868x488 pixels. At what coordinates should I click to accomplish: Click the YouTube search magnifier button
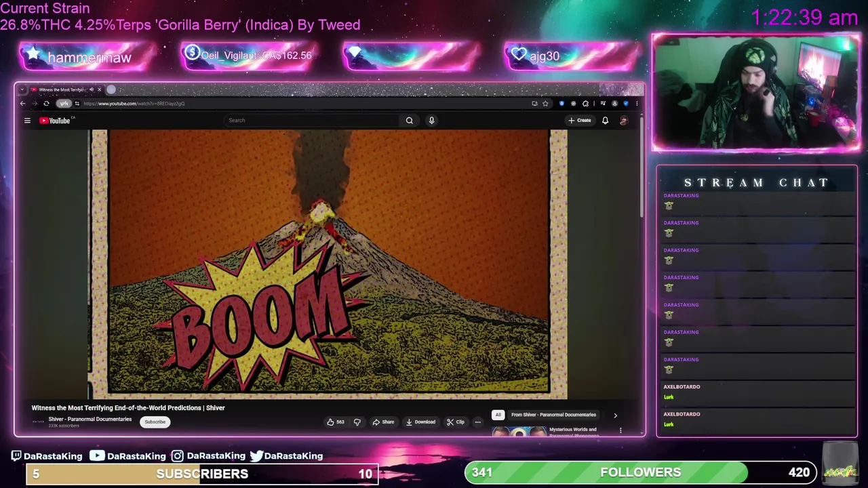[x=410, y=121]
